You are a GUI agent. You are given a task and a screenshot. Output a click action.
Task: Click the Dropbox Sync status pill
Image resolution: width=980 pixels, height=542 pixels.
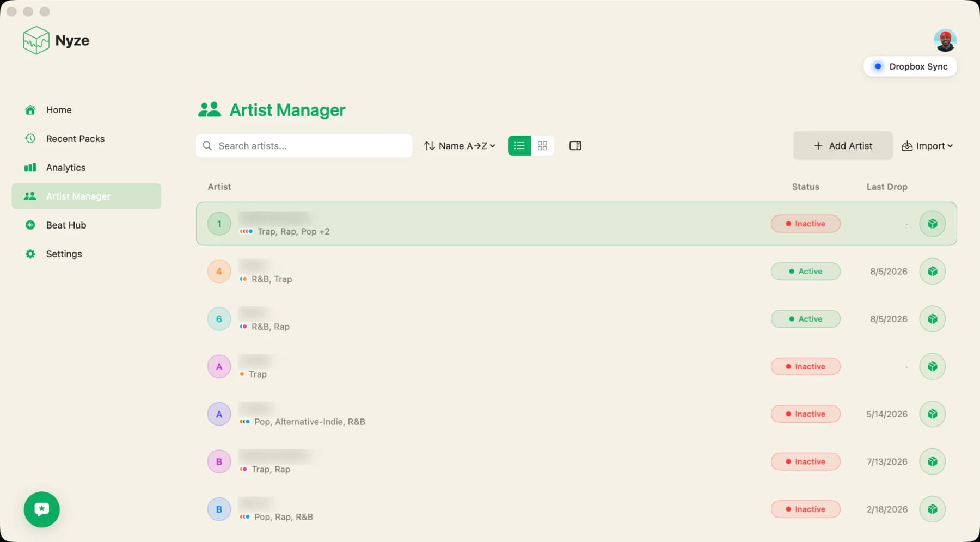910,66
